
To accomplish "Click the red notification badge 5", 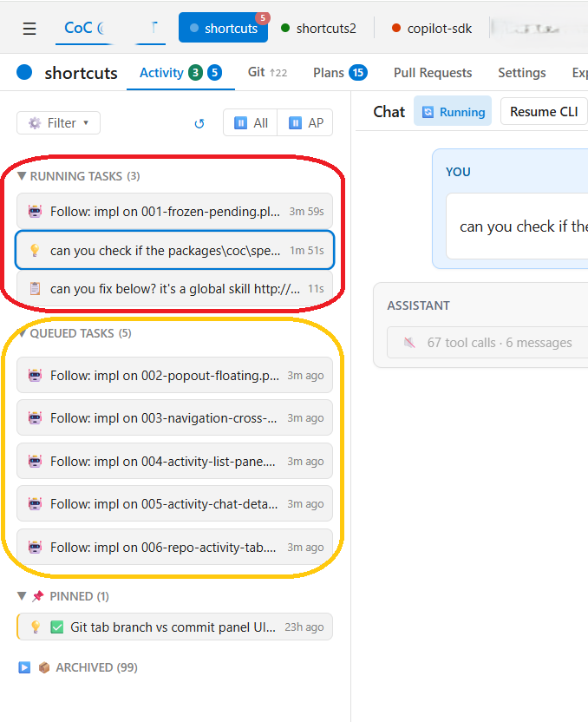I will 263,18.
